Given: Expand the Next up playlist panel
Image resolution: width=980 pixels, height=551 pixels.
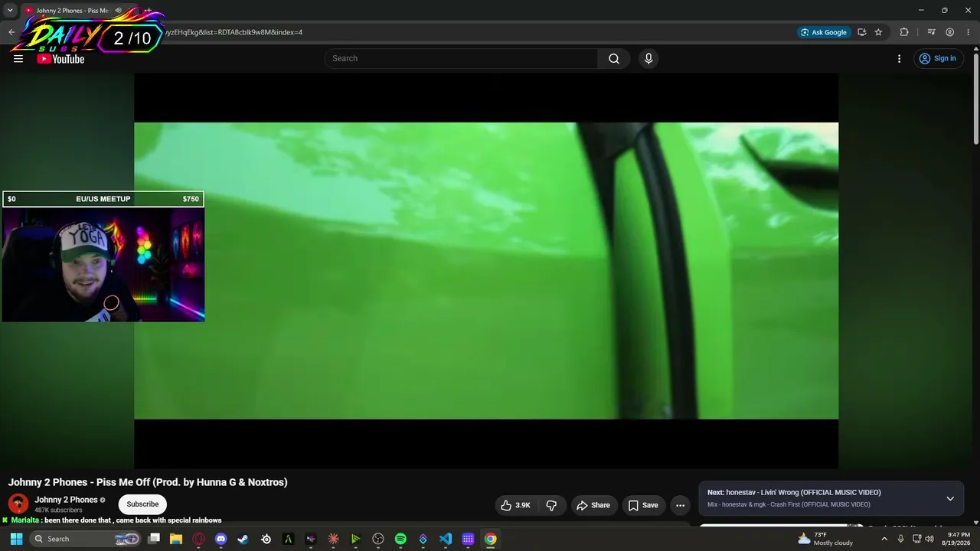Looking at the screenshot, I should coord(950,498).
